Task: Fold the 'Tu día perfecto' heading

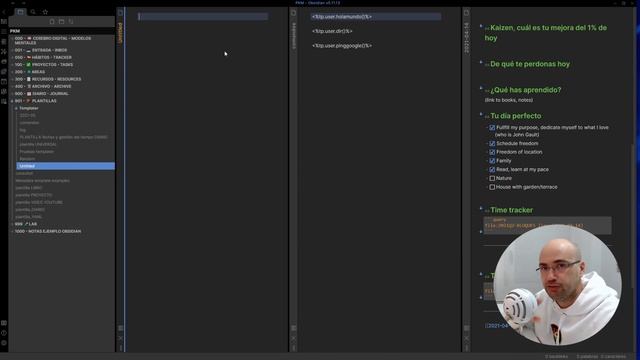Action: [481, 114]
